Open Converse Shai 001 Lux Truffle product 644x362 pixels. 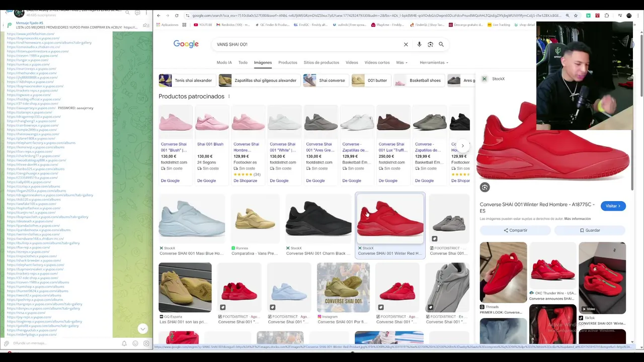393,146
